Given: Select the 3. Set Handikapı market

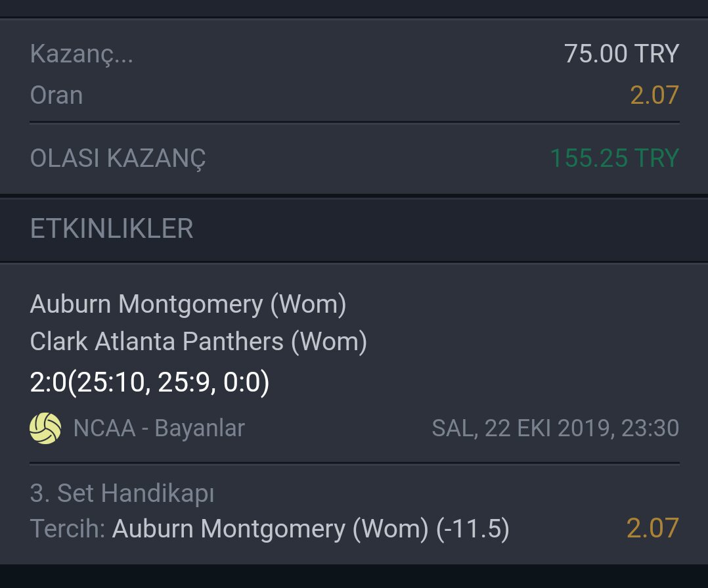Looking at the screenshot, I should pos(122,493).
